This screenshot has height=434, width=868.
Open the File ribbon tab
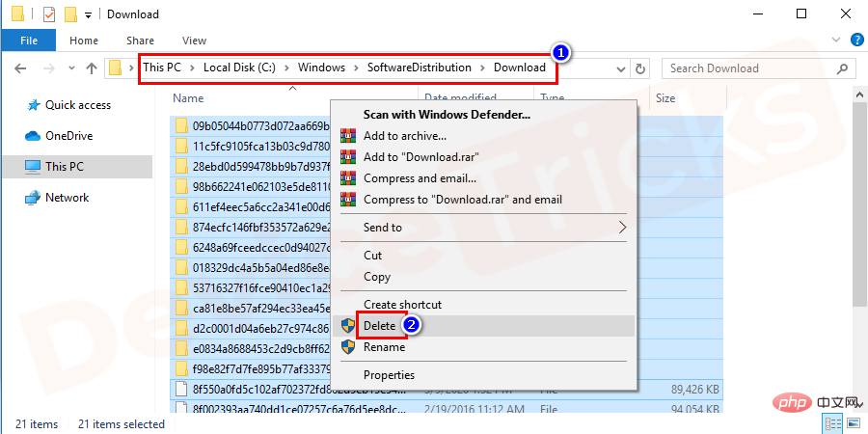pyautogui.click(x=29, y=41)
